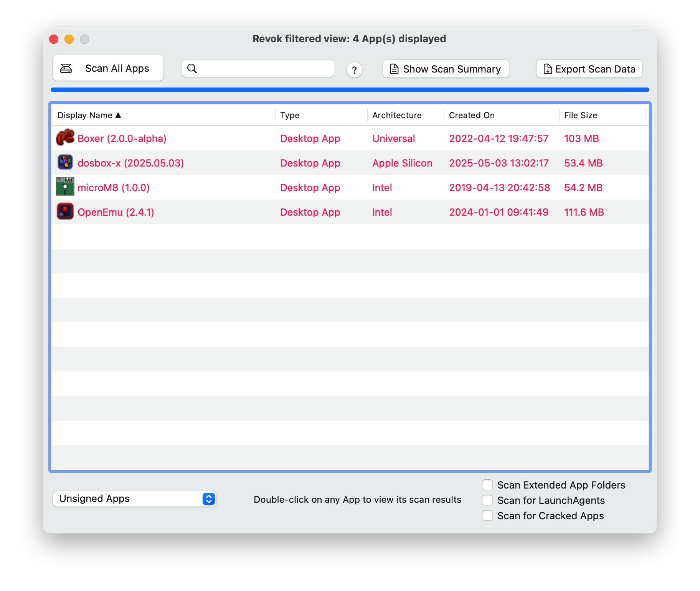Click file size 111.6 MB
The width and height of the screenshot is (700, 591).
(x=584, y=212)
